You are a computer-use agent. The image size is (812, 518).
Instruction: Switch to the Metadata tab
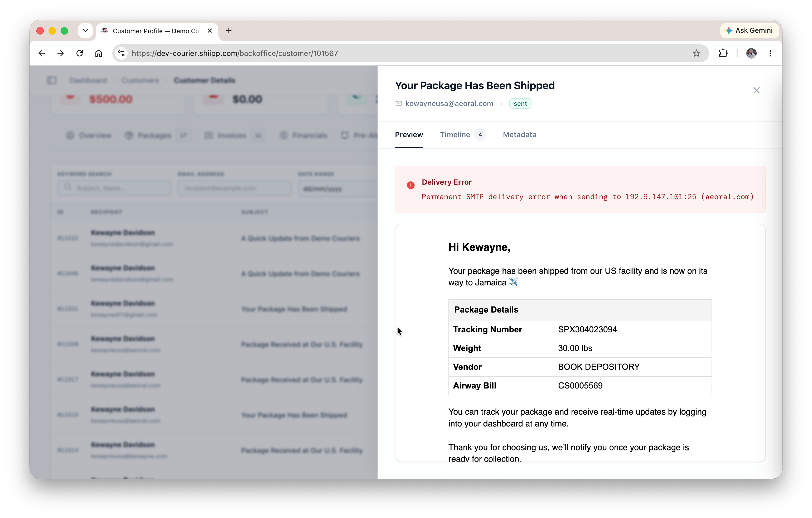coord(519,135)
